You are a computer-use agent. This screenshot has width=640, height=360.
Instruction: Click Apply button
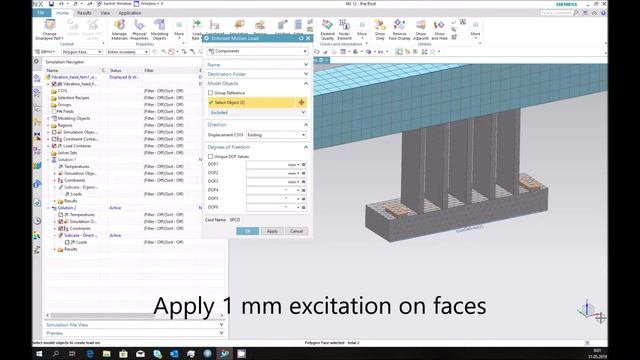click(272, 231)
